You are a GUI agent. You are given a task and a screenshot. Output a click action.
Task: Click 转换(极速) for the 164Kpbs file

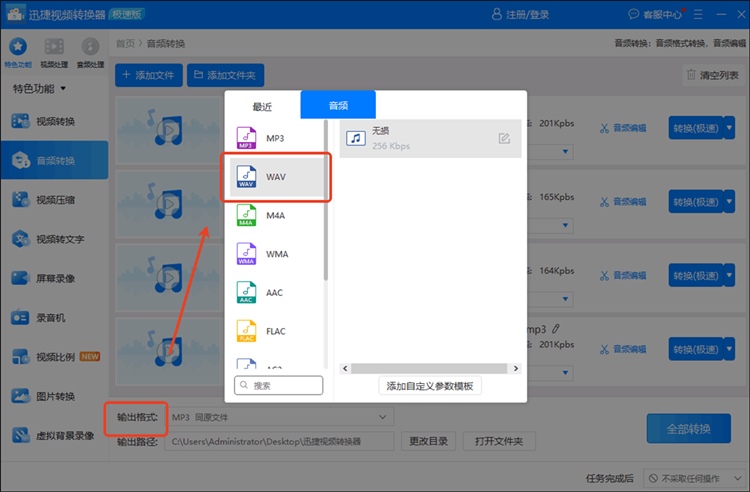(x=696, y=275)
